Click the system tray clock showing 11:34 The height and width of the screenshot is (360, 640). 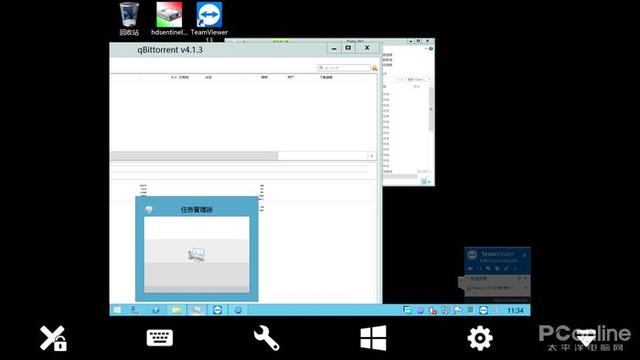click(x=515, y=311)
